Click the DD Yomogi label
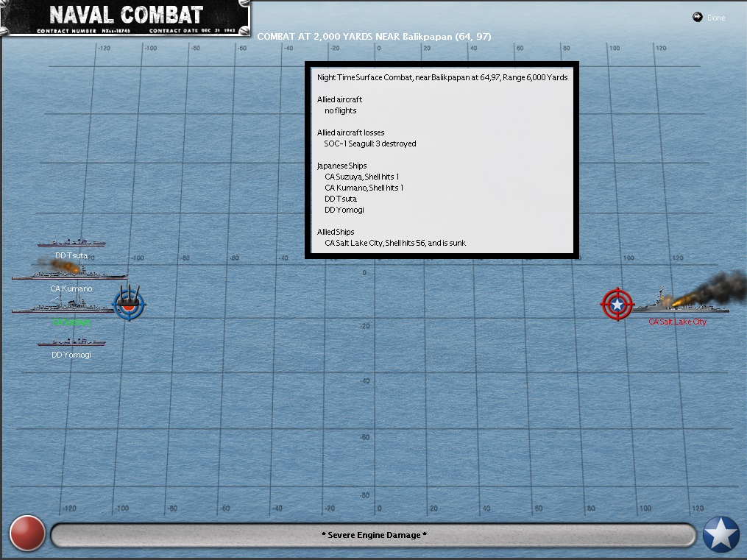747x560 pixels. click(x=71, y=355)
